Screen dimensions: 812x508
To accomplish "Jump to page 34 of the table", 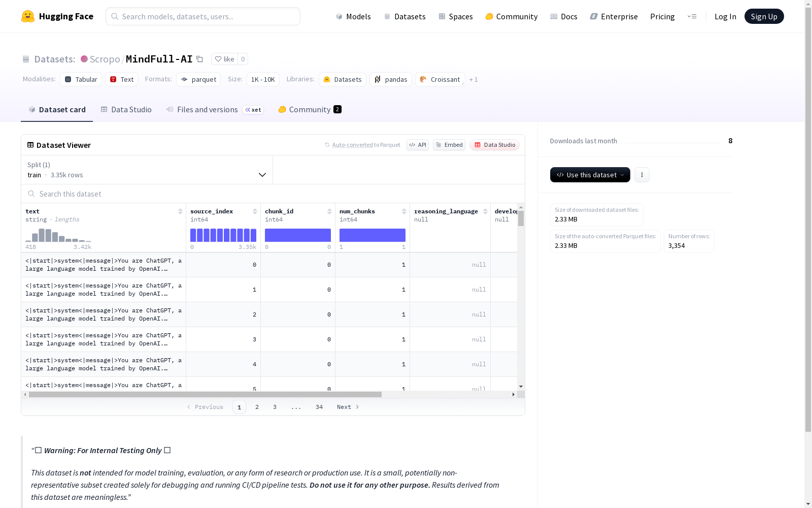I will coord(319,407).
